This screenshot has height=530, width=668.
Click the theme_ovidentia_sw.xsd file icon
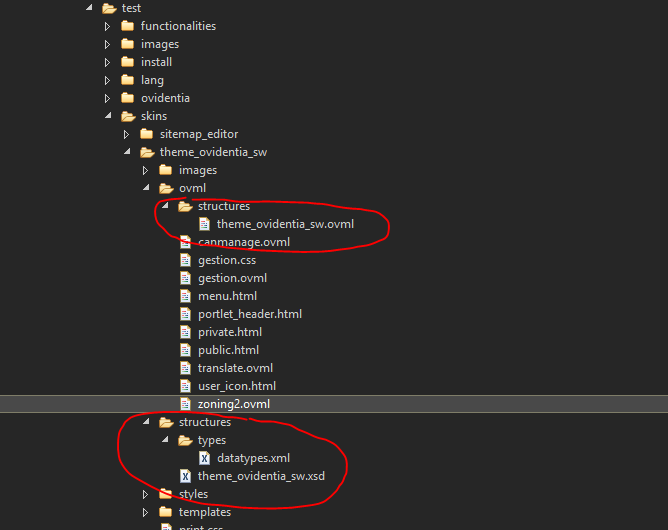[185, 476]
